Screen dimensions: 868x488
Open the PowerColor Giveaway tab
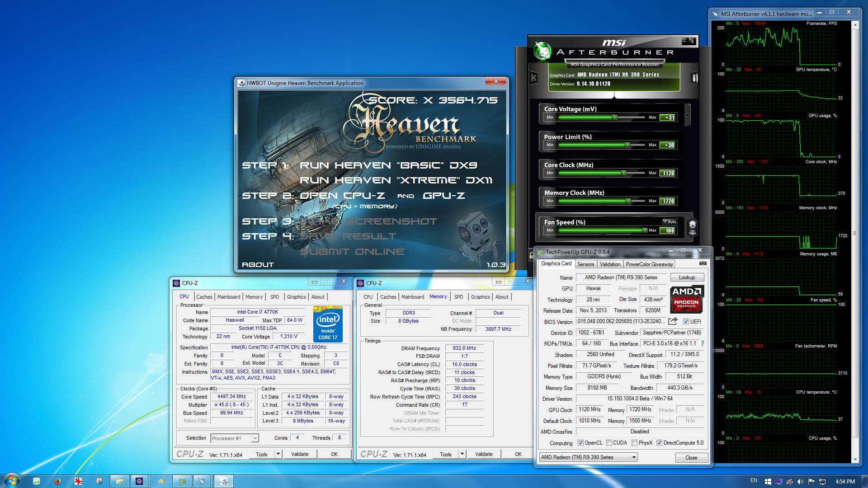[x=649, y=264]
